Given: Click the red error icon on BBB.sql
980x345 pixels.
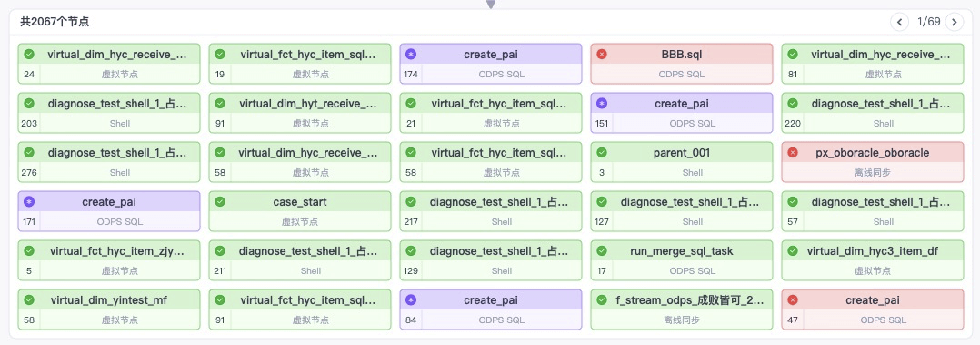Looking at the screenshot, I should (x=602, y=55).
